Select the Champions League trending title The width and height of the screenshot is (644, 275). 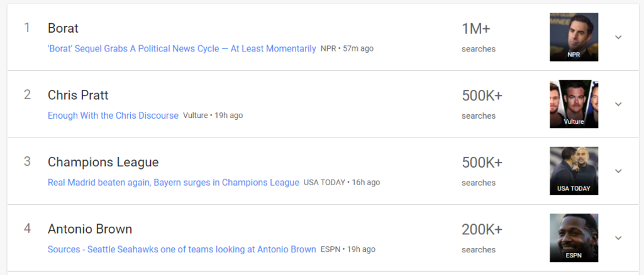pos(103,162)
